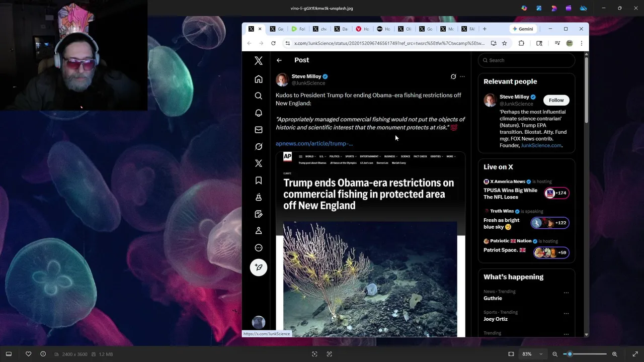Viewport: 644px width, 362px height.
Task: Click the compose Post button
Action: 259,267
